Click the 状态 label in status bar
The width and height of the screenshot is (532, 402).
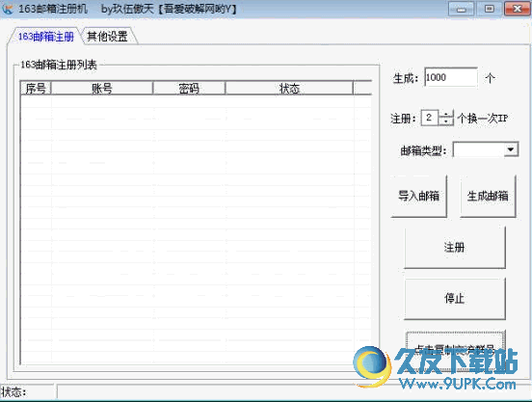13,392
